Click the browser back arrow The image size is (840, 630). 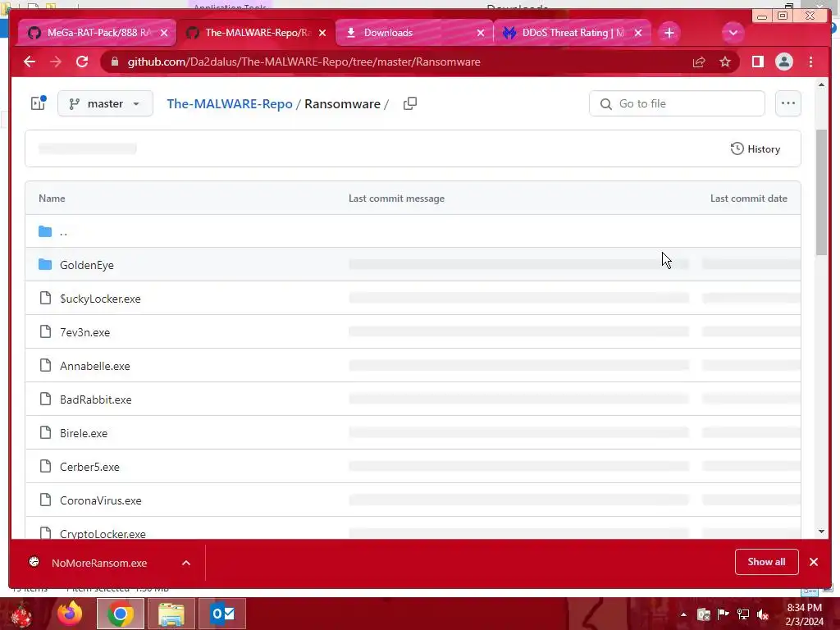click(30, 62)
